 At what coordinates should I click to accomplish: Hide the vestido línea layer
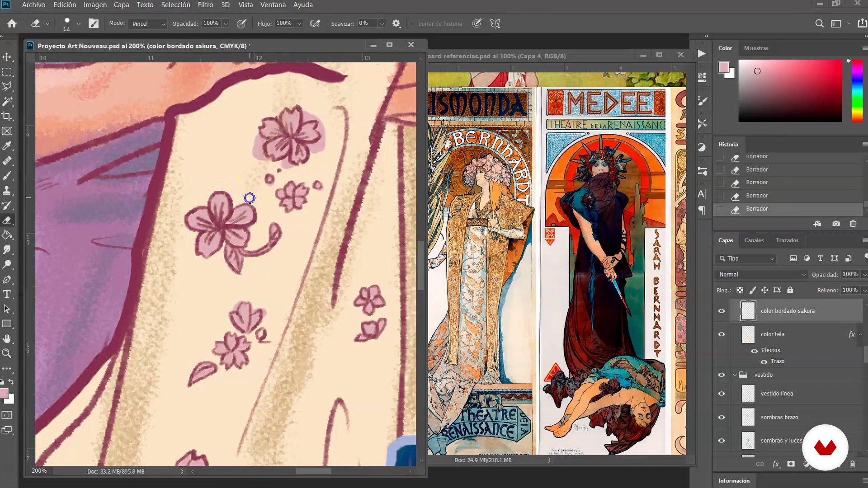click(x=722, y=394)
